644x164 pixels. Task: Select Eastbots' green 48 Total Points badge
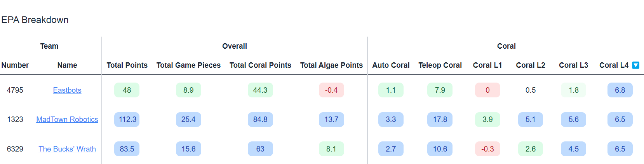click(x=127, y=90)
